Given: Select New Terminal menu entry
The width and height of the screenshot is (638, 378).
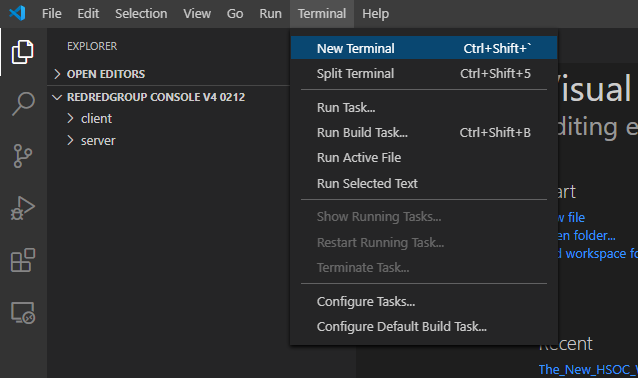Looking at the screenshot, I should coord(424,48).
